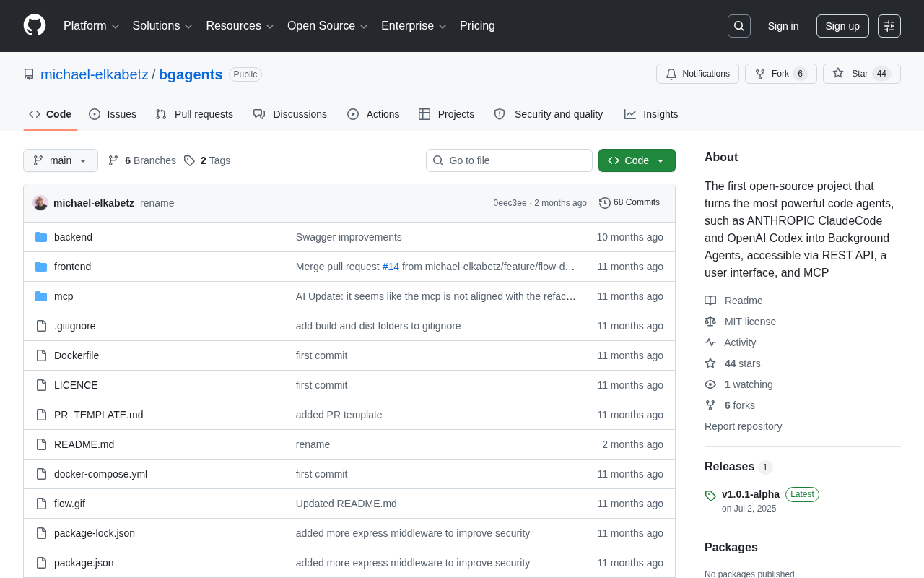This screenshot has height=578, width=924.
Task: View the 2 Tags link
Action: (207, 160)
